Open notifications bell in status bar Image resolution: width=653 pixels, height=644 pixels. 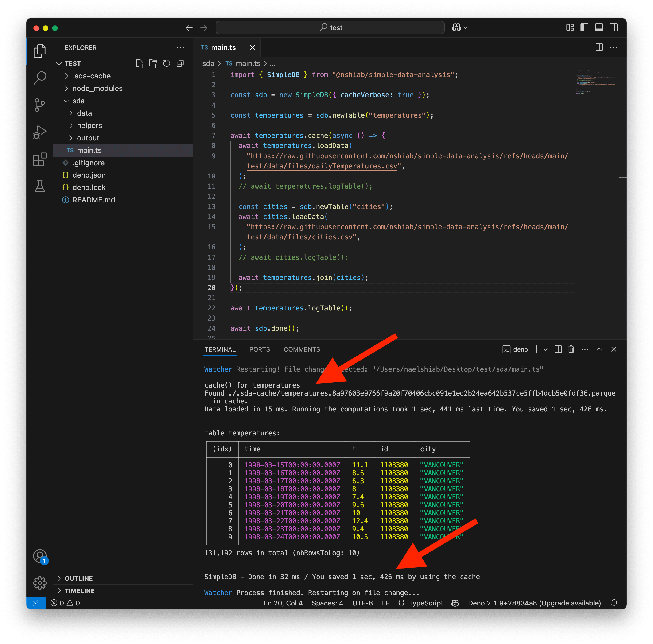tap(614, 603)
